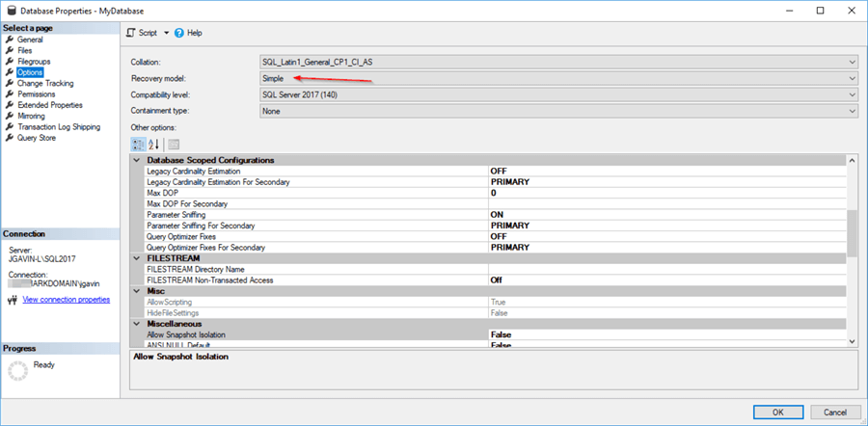The image size is (868, 426).
Task: Click the wrench icon beside Mirroring
Action: 10,117
